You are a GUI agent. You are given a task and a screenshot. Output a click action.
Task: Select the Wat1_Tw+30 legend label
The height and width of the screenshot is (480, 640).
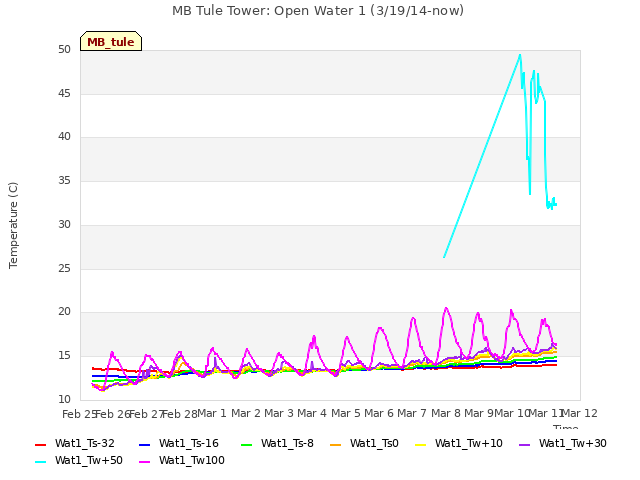point(573,444)
